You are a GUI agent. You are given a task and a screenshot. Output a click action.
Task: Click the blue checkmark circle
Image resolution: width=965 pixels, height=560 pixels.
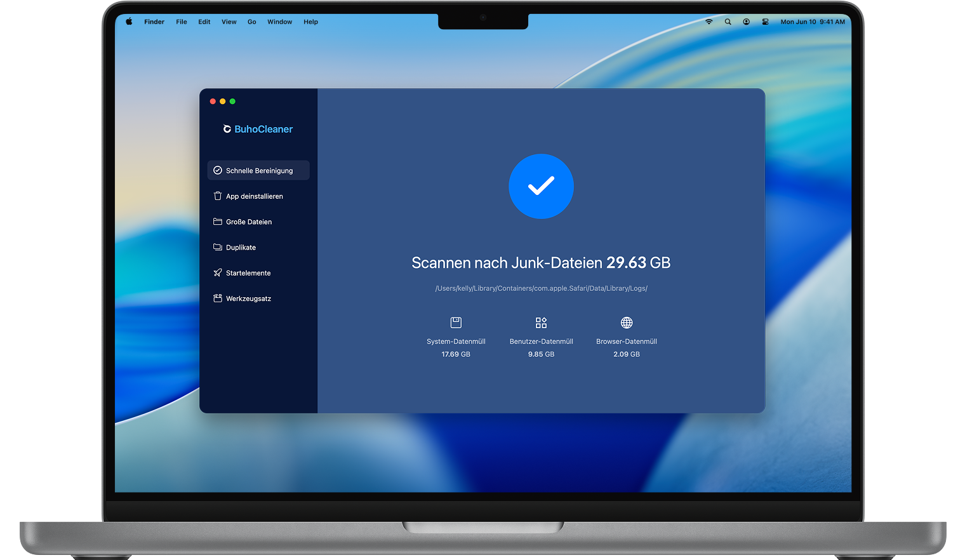541,186
